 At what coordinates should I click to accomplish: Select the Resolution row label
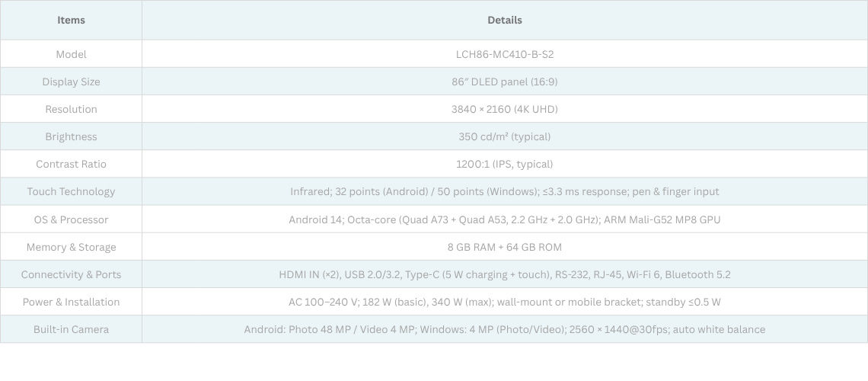click(71, 109)
